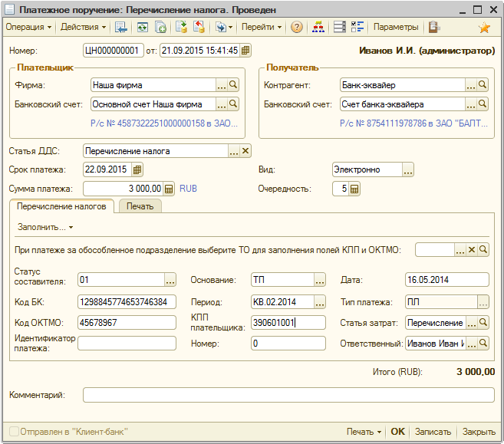Click ellipsis for Счет банка-эквайера
504x444 pixels.
(471, 104)
